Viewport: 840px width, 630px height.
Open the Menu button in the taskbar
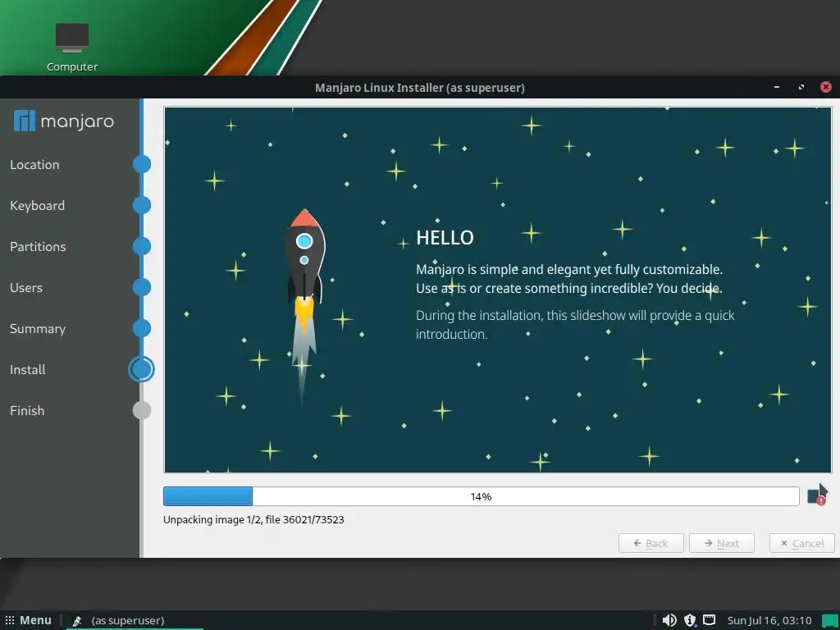pyautogui.click(x=28, y=620)
